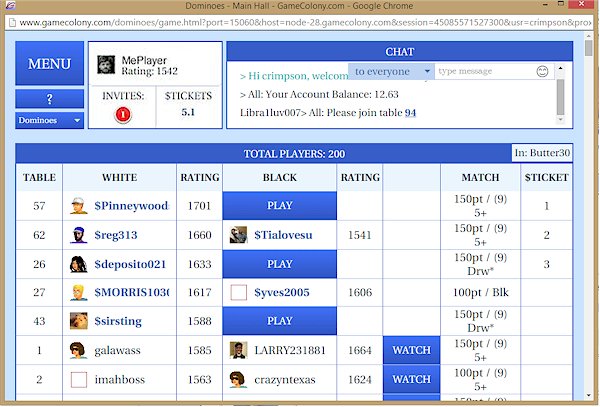Click PLAY against $sirsting

coord(280,321)
